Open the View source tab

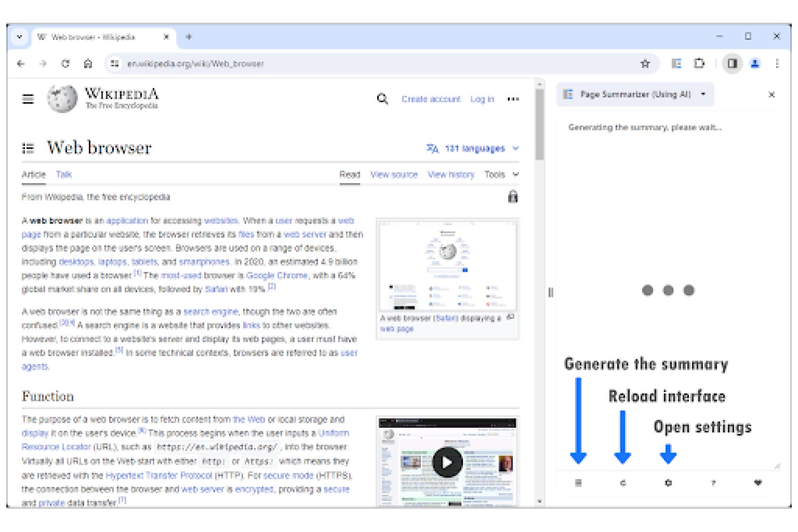(394, 174)
